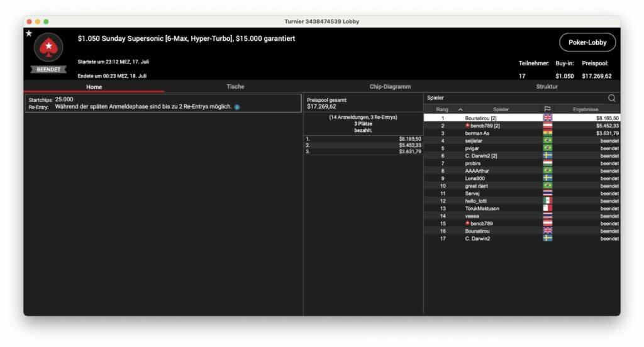Select player berman As
The image size is (644, 347).
point(477,133)
